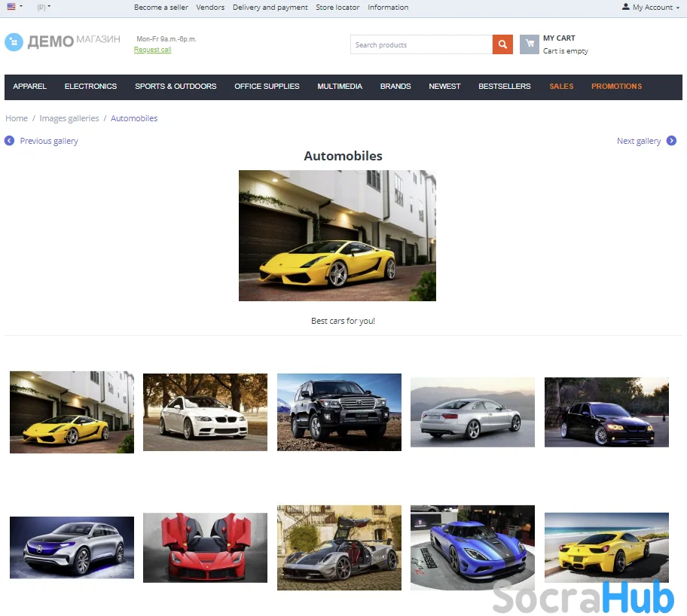Open the Electronics menu category
This screenshot has width=687, height=616.
click(90, 87)
